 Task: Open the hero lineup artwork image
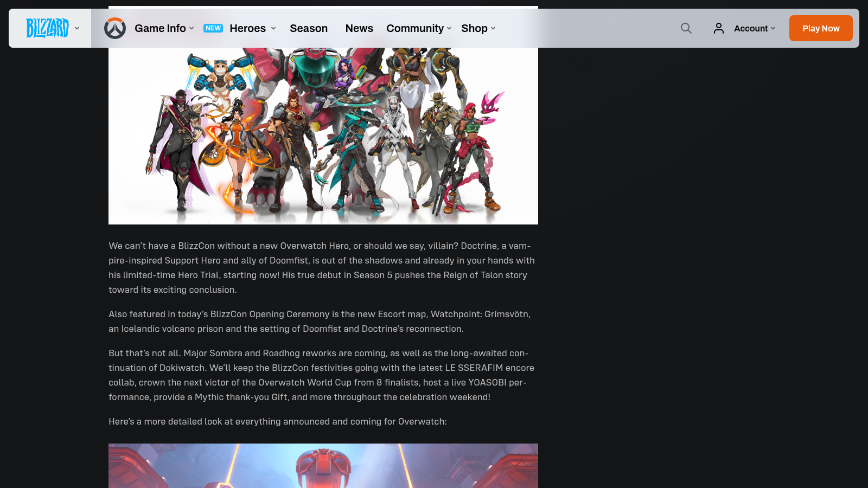323,136
